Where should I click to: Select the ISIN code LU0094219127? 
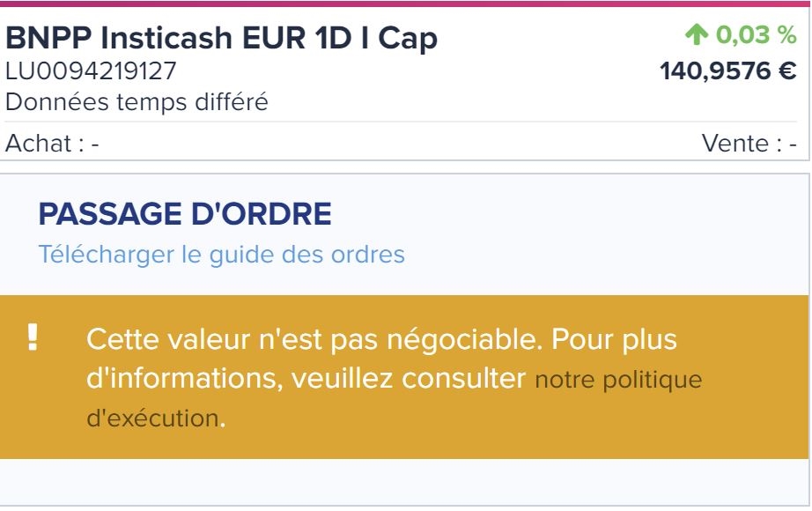click(x=91, y=71)
